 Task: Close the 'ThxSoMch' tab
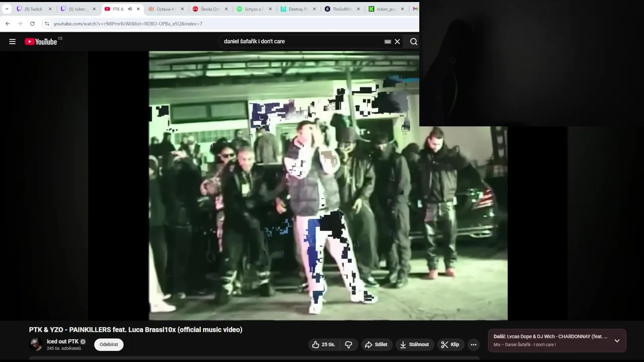(x=358, y=9)
